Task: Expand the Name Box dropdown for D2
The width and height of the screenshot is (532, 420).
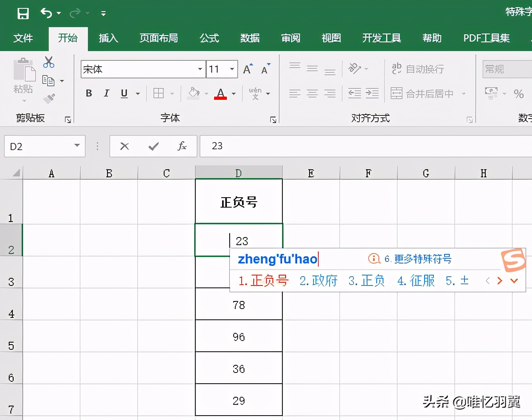Action: click(x=77, y=146)
